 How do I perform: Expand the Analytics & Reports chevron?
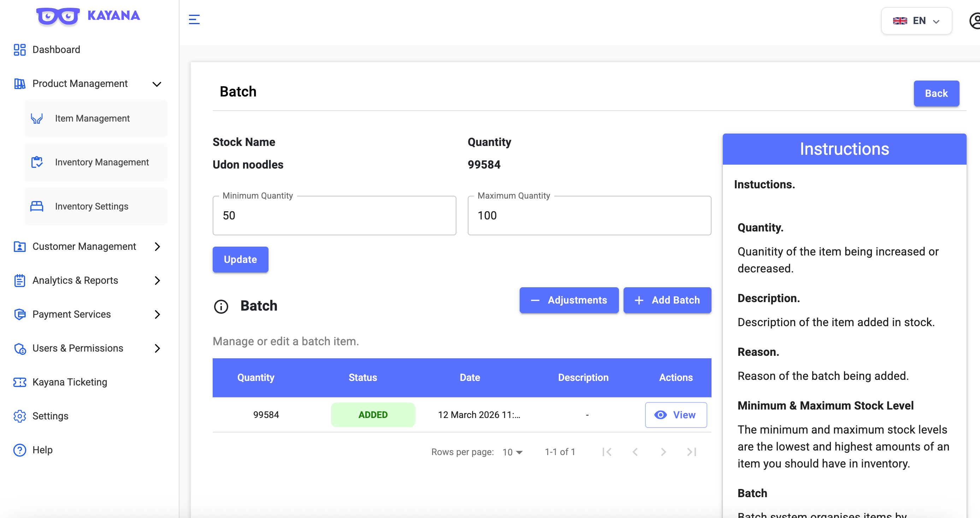tap(158, 281)
